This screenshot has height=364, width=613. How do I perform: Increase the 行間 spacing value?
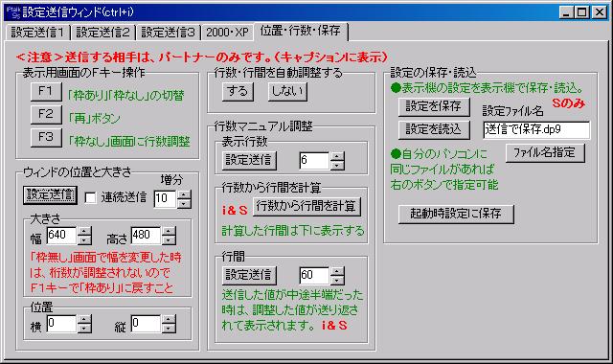click(x=337, y=271)
